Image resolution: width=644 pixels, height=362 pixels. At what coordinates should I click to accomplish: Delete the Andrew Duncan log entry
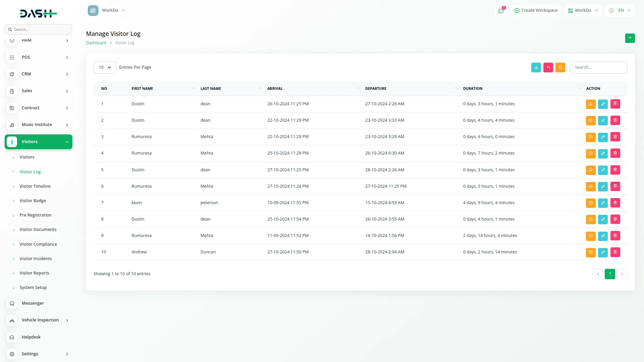point(615,252)
